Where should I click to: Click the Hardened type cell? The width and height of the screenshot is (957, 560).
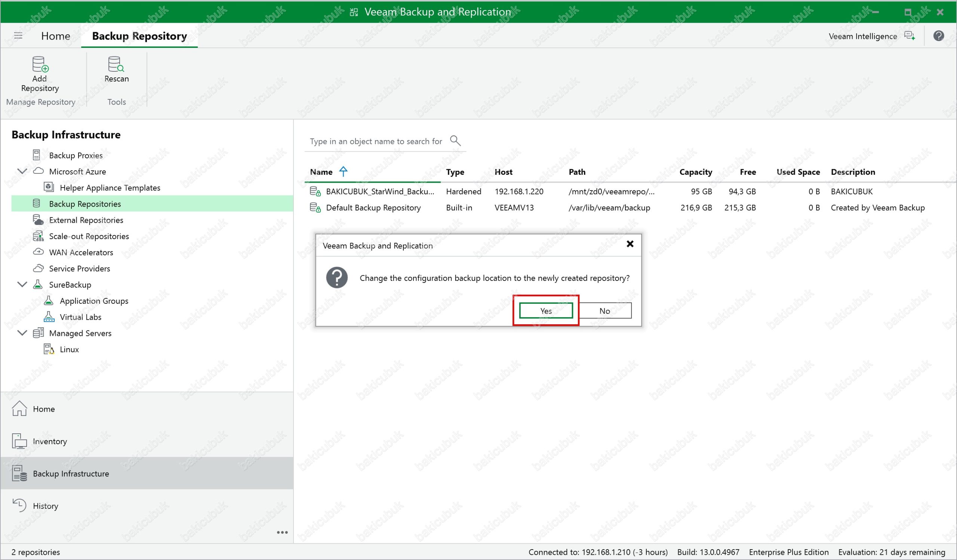tap(463, 191)
